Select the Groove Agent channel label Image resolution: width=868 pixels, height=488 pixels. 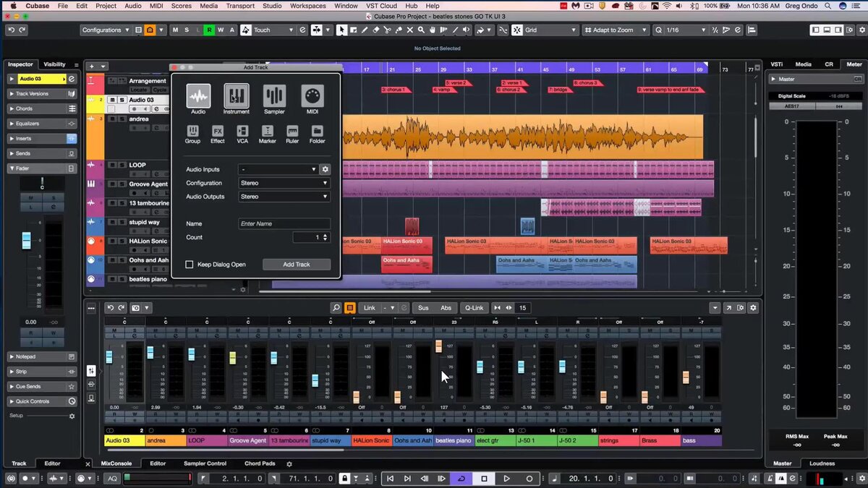point(248,440)
